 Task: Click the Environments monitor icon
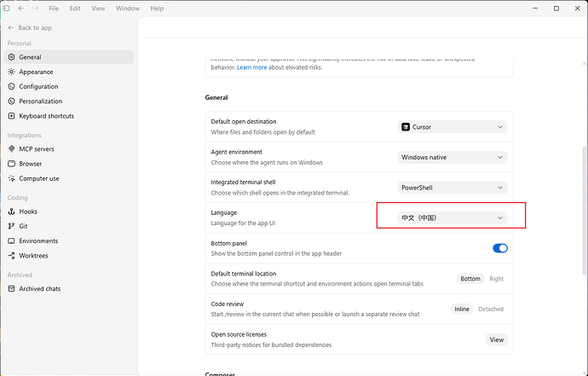click(x=12, y=241)
